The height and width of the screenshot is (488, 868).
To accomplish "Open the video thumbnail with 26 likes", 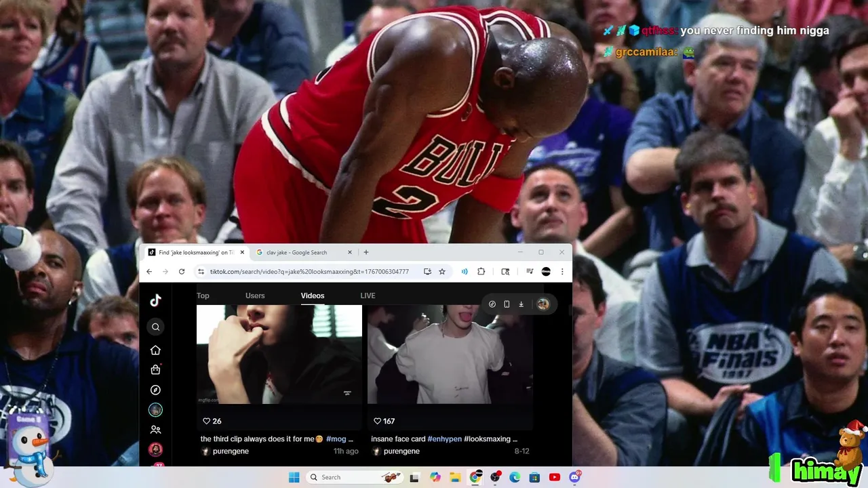I will 279,354.
